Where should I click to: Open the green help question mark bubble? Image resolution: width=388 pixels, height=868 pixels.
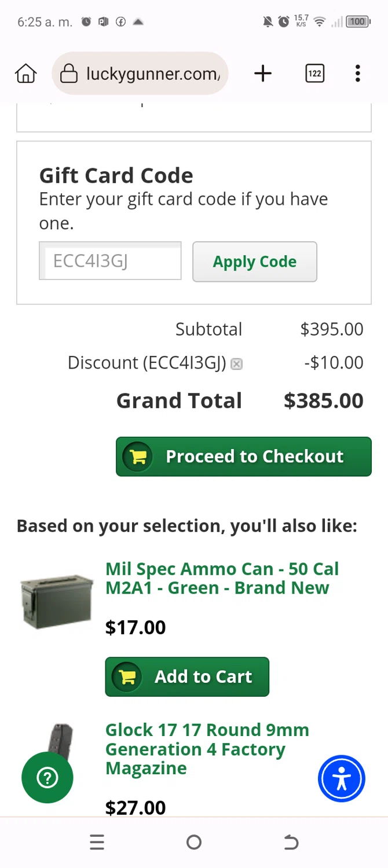coord(47,778)
